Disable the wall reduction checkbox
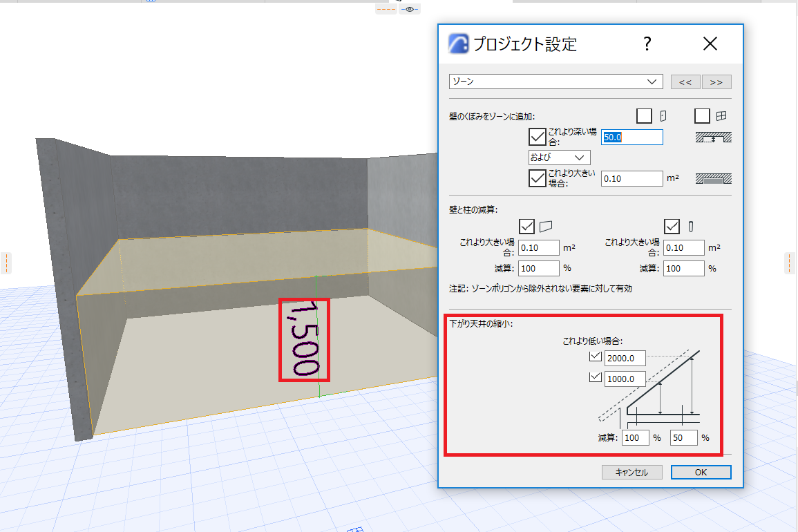This screenshot has height=532, width=798. tap(526, 226)
